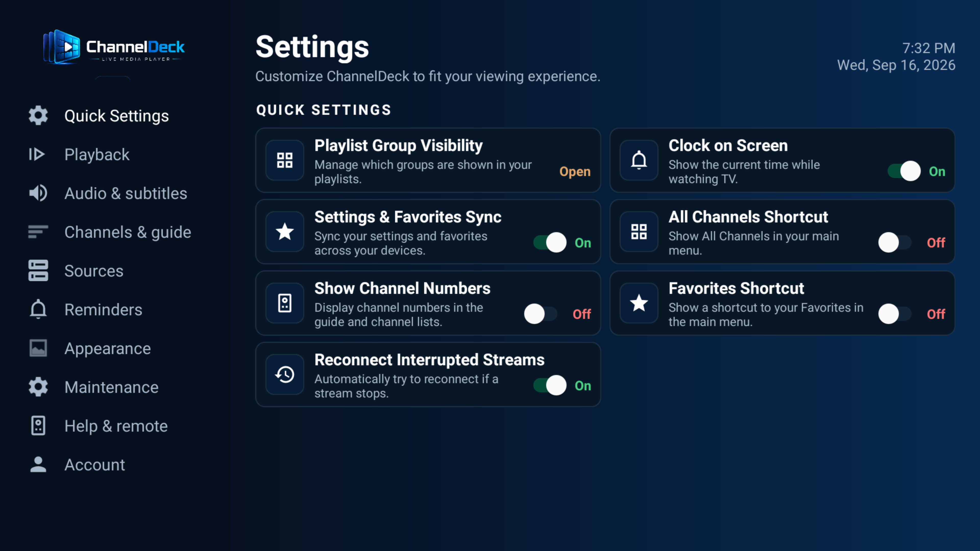Click the Playback play-arrow icon in sidebar

pyautogui.click(x=37, y=154)
